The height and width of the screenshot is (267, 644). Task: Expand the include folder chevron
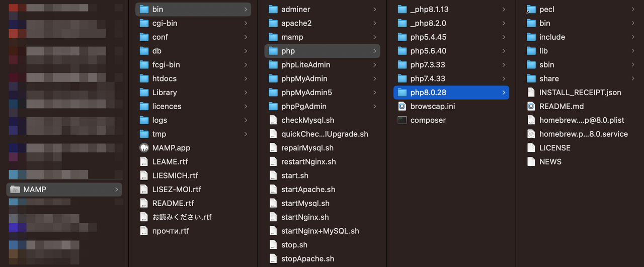(633, 37)
